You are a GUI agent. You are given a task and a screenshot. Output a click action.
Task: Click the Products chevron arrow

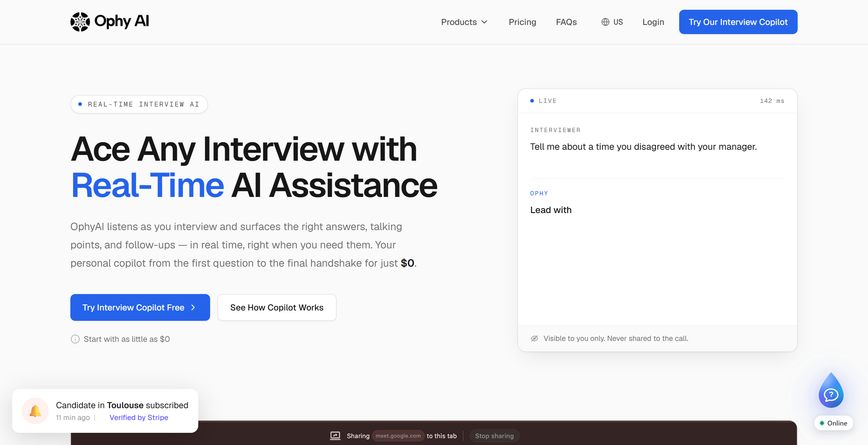484,22
